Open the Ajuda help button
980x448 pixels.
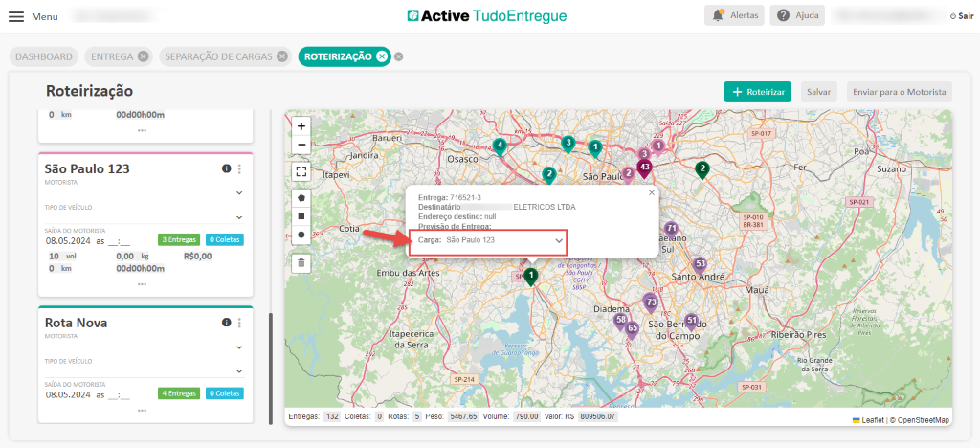pyautogui.click(x=797, y=15)
